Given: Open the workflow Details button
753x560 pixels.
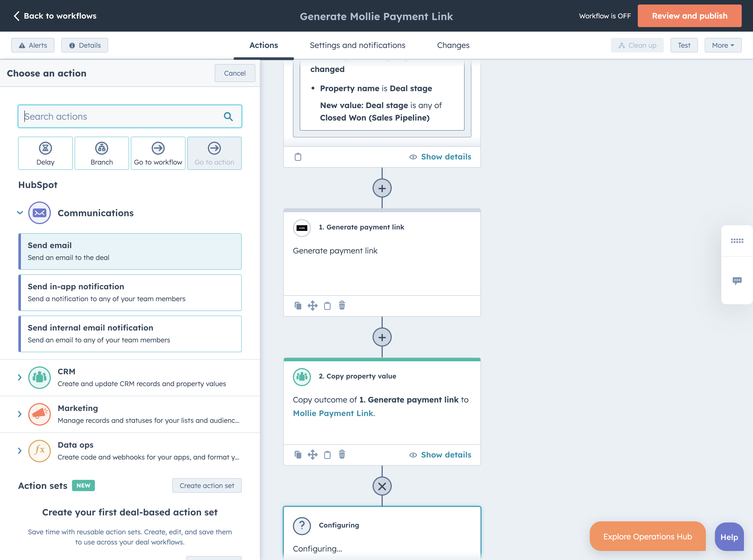Looking at the screenshot, I should 85,45.
